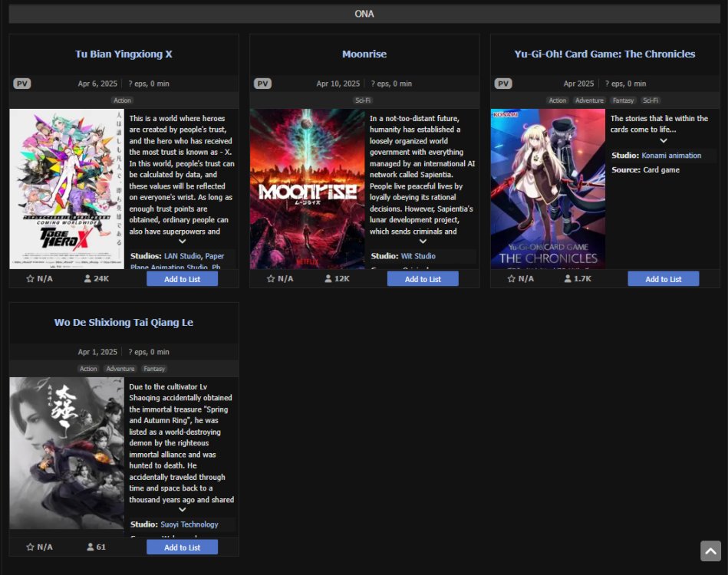Select the Adventure tag on Wo De Shixiong card
The image size is (728, 575).
[120, 369]
